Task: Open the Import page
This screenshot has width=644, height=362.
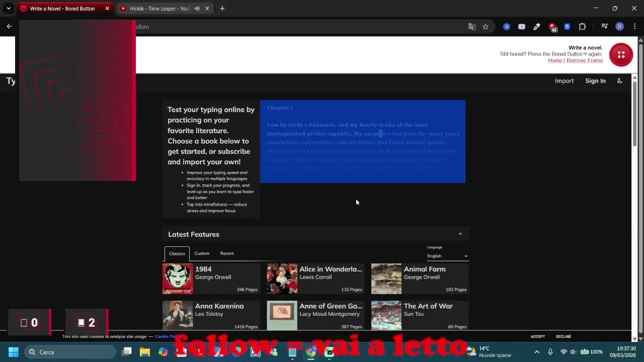Action: 564,81
